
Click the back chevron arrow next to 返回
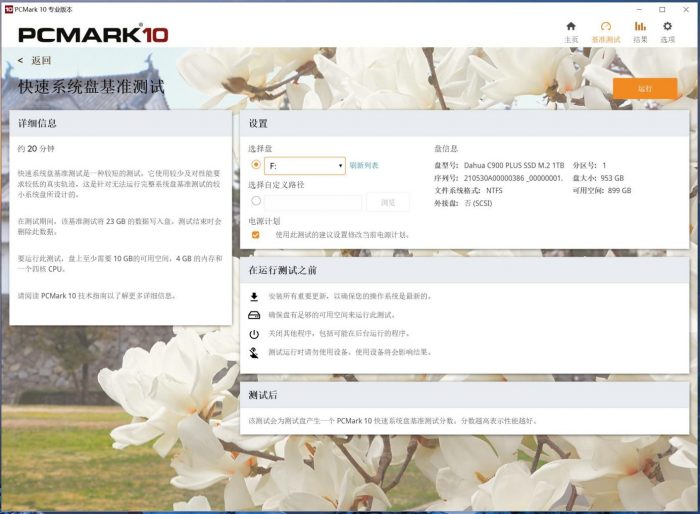coord(21,61)
